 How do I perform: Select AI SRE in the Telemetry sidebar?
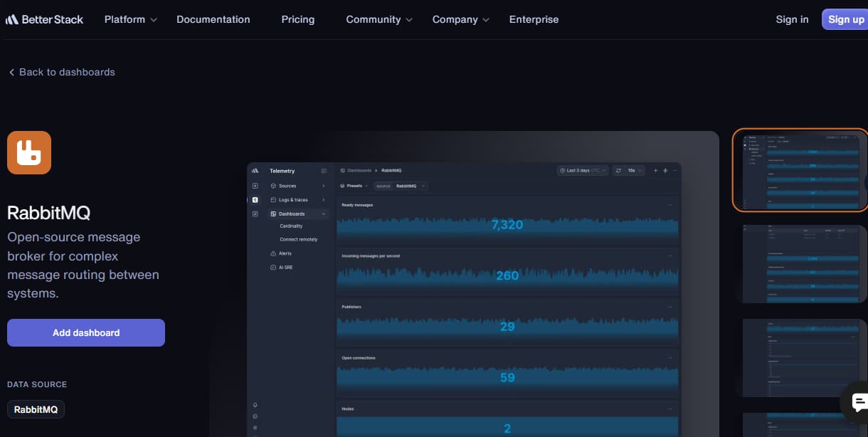pos(285,267)
